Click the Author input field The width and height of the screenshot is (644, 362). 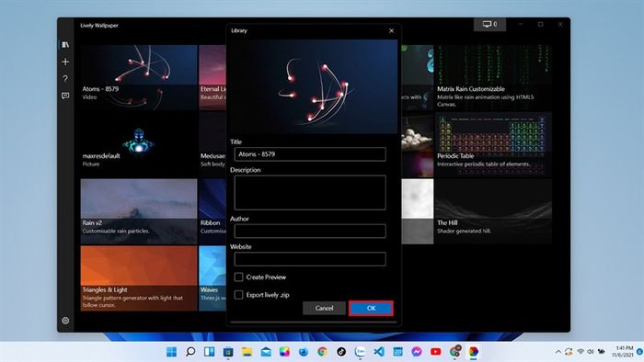point(310,232)
